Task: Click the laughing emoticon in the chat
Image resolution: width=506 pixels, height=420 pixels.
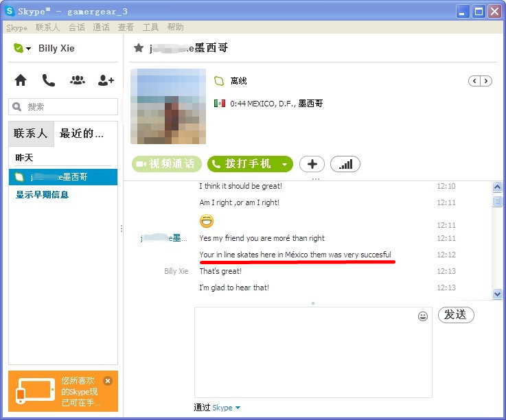Action: (207, 221)
